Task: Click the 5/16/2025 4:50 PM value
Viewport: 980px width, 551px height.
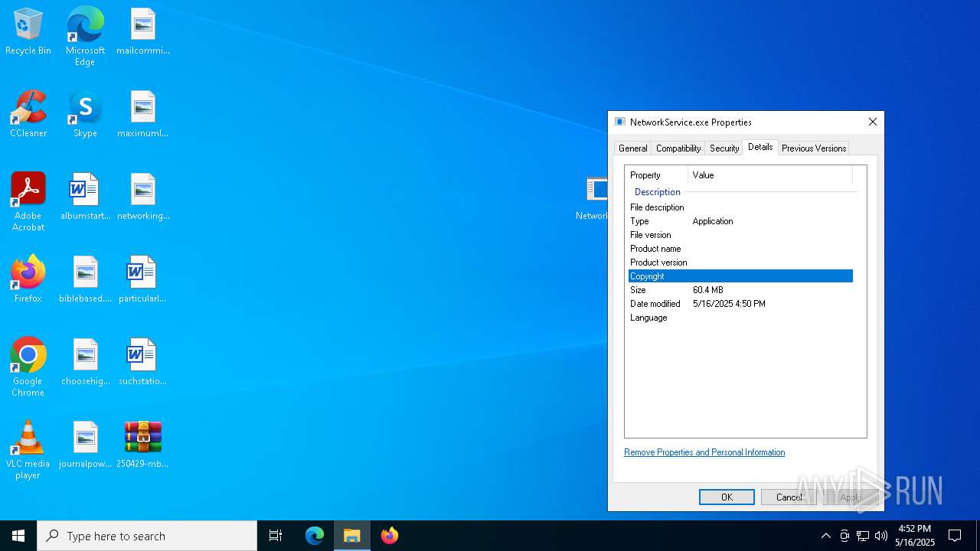Action: click(x=729, y=304)
